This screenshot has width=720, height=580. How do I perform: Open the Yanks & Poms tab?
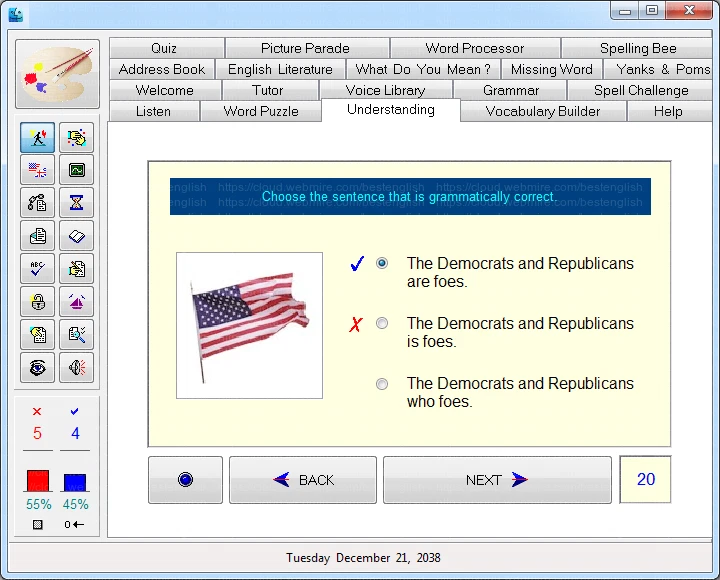pyautogui.click(x=658, y=69)
